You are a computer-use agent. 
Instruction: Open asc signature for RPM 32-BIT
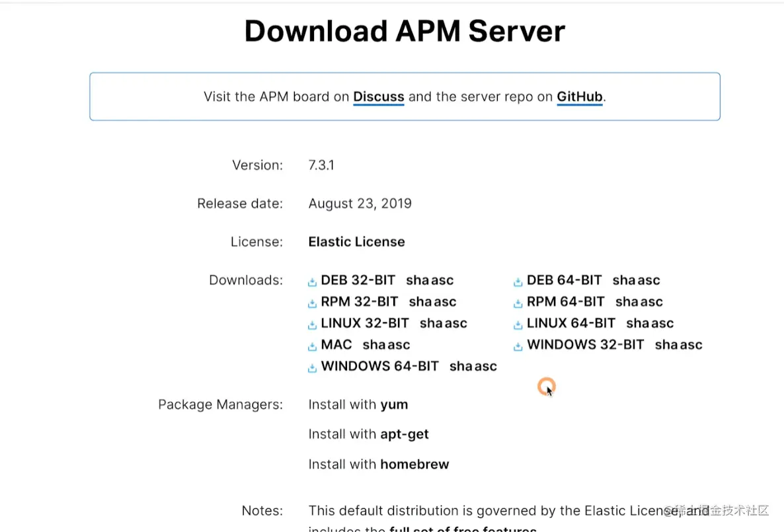tap(444, 301)
